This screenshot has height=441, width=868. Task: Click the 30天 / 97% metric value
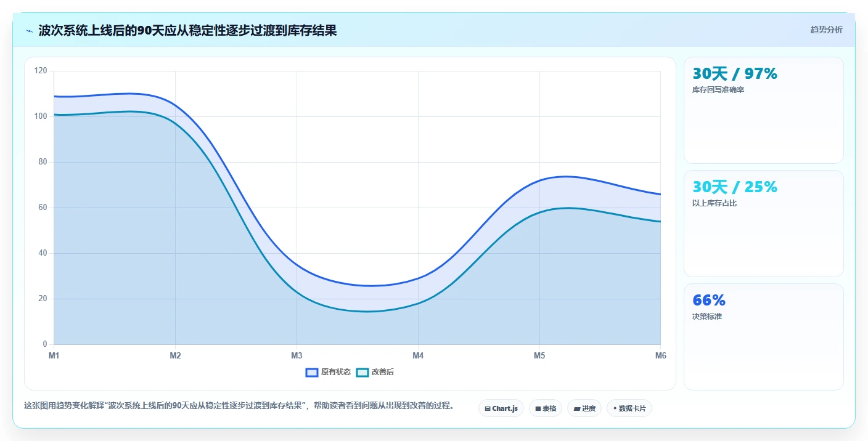click(x=735, y=73)
